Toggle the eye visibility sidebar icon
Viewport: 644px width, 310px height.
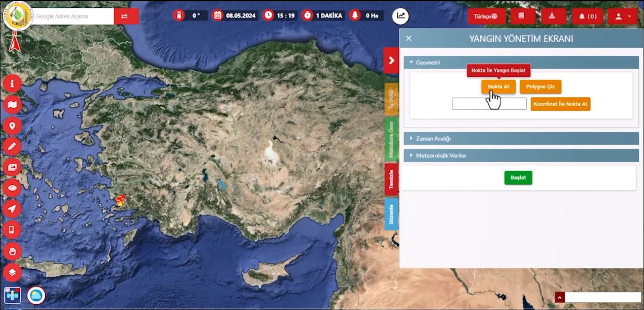12,188
